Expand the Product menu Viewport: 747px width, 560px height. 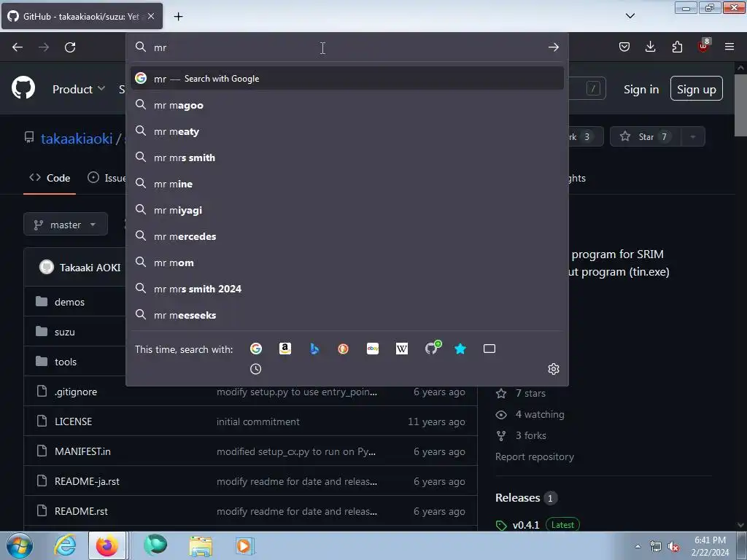(79, 89)
